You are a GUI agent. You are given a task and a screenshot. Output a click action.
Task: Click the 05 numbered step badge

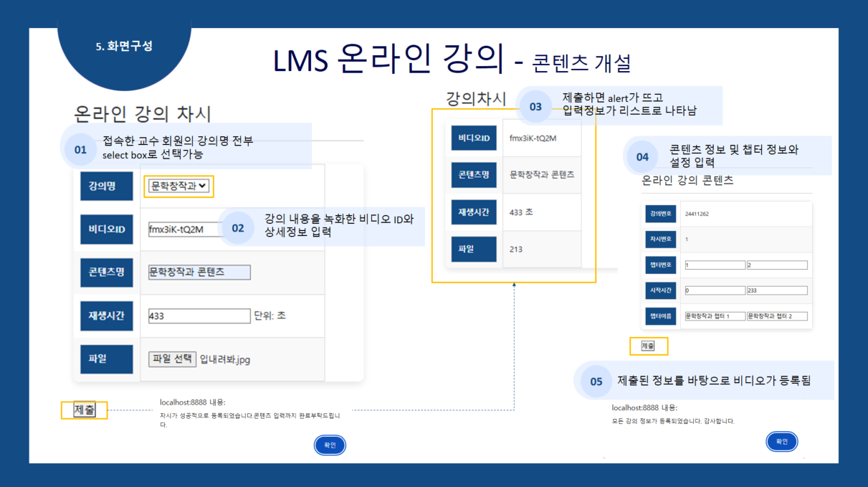[x=596, y=382]
